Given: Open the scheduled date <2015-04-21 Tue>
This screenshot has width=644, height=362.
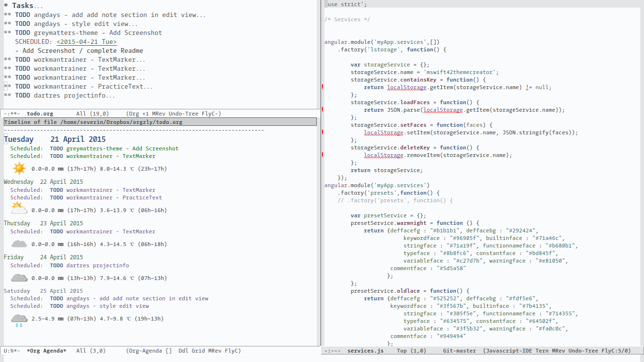Looking at the screenshot, I should click(x=87, y=41).
